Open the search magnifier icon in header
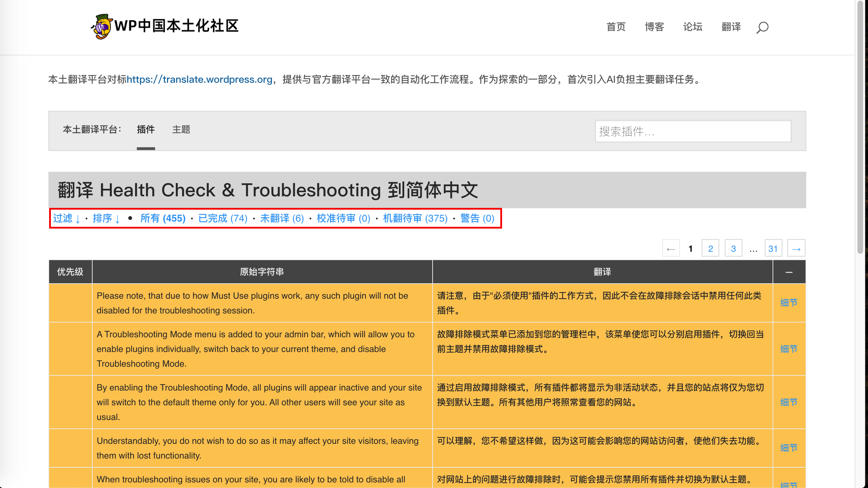Viewport: 868px width, 488px height. 762,27
